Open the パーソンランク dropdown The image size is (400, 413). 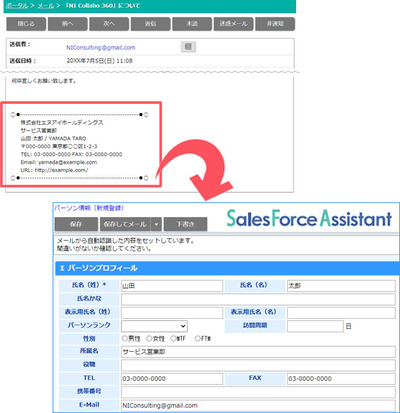154,326
